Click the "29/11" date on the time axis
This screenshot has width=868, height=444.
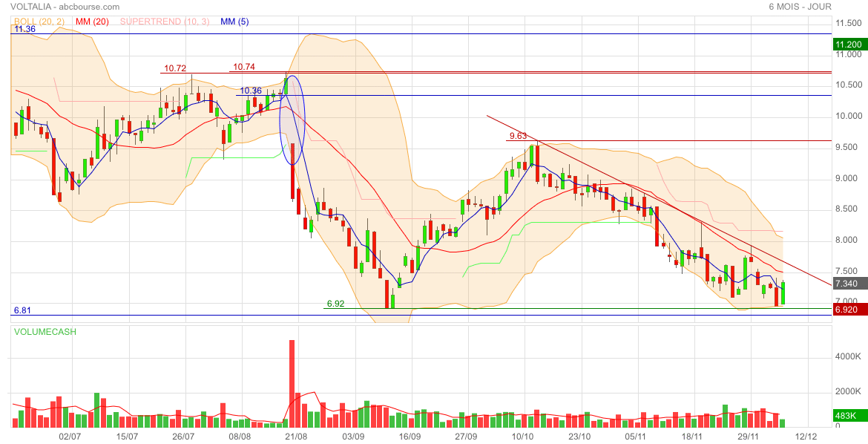(x=749, y=437)
